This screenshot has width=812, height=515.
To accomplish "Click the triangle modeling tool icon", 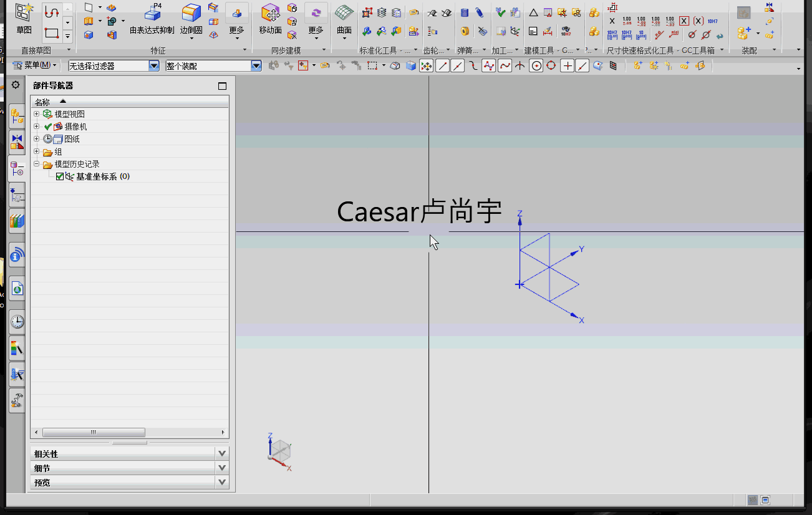I will point(533,12).
